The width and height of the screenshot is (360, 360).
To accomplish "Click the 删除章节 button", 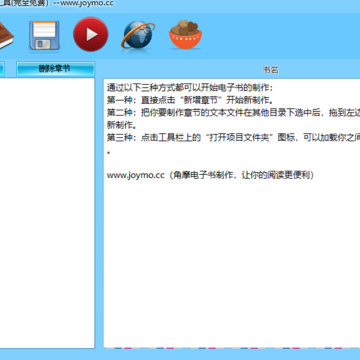I will (x=55, y=69).
